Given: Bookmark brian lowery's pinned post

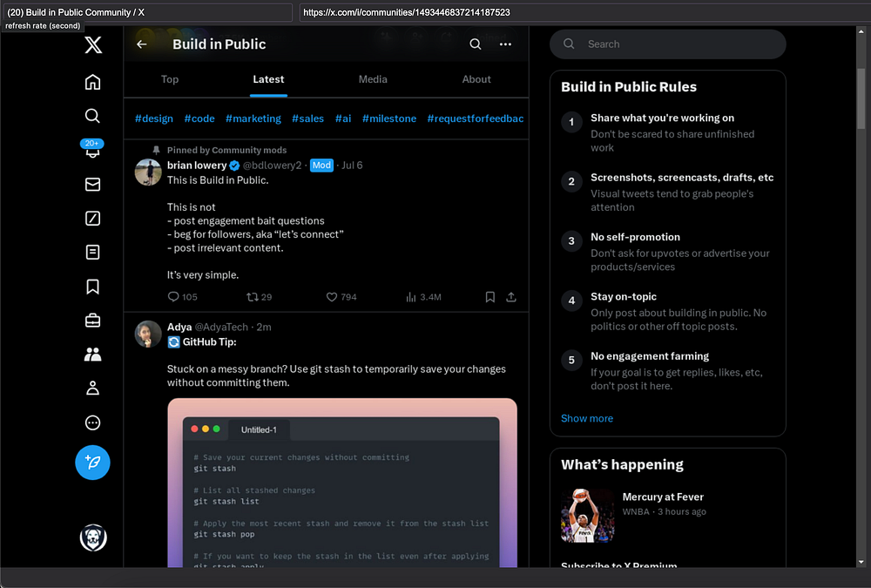Looking at the screenshot, I should pos(490,297).
